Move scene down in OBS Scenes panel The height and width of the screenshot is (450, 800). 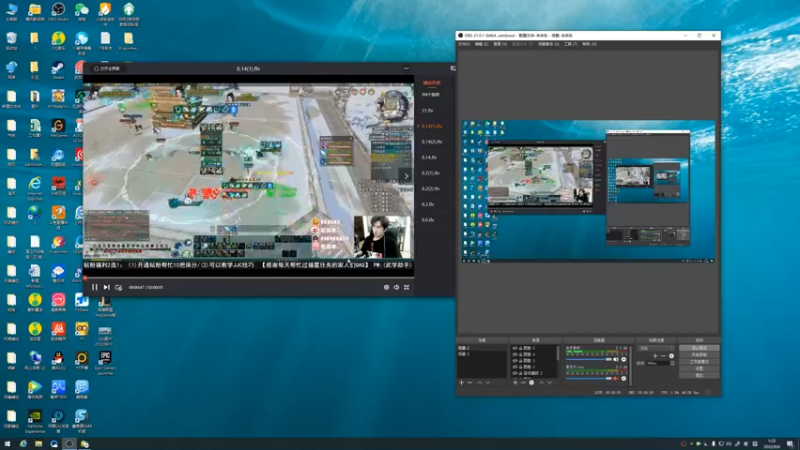tap(488, 383)
